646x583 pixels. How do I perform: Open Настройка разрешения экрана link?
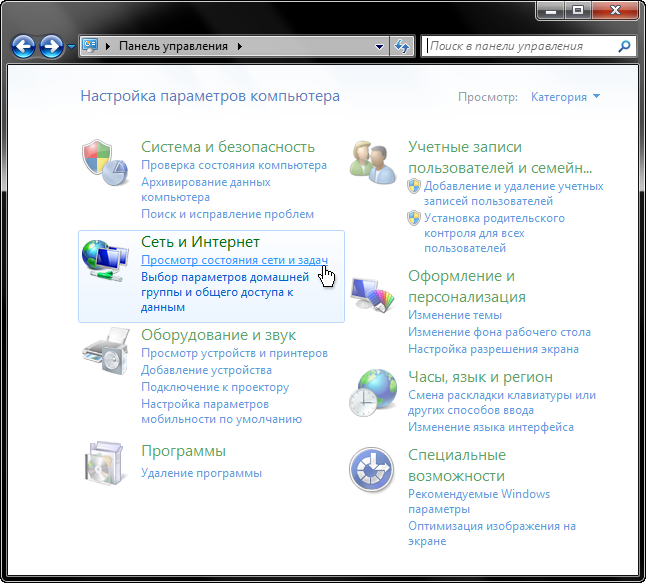coord(493,349)
